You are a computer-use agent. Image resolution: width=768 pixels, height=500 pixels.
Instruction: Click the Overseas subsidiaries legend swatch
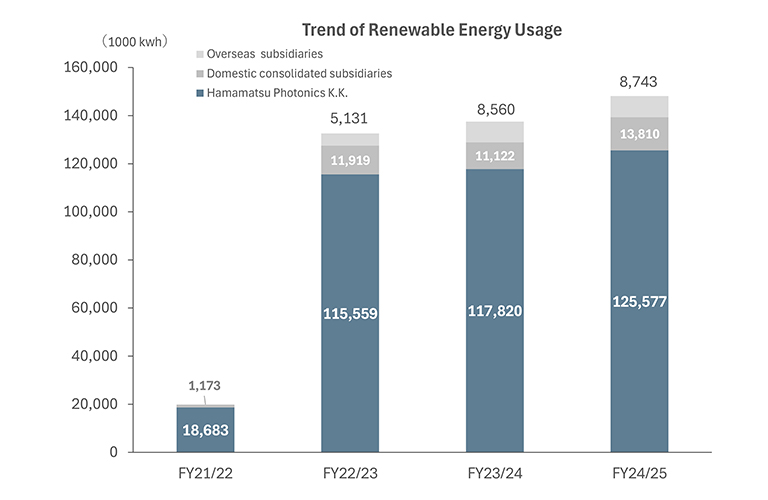pyautogui.click(x=200, y=53)
